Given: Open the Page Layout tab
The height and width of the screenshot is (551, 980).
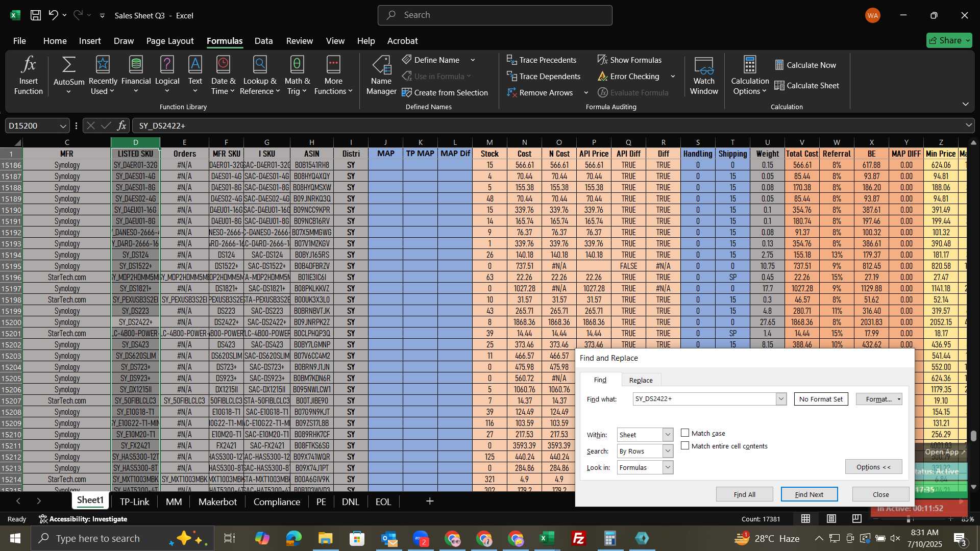Looking at the screenshot, I should pos(170,41).
